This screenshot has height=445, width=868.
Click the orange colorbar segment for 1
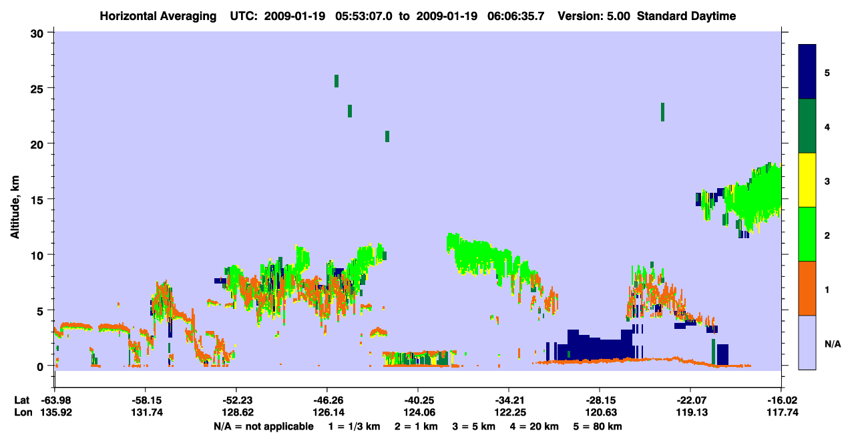807,288
